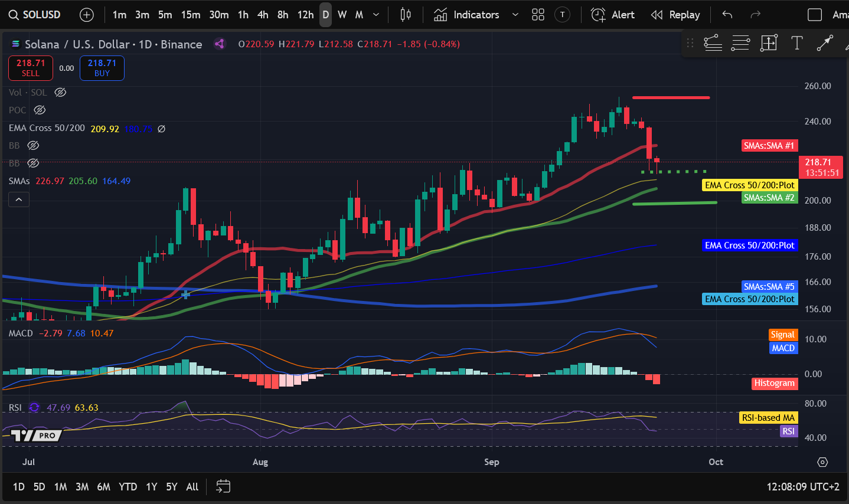Image resolution: width=849 pixels, height=504 pixels.
Task: Click the RSI purple refresh icon
Action: 34,407
